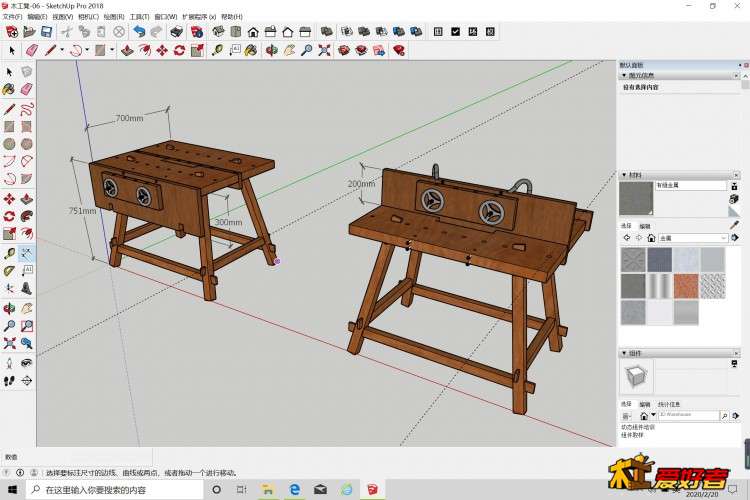750x500 pixels.
Task: Select the Section Plane tool
Action: [x=26, y=381]
